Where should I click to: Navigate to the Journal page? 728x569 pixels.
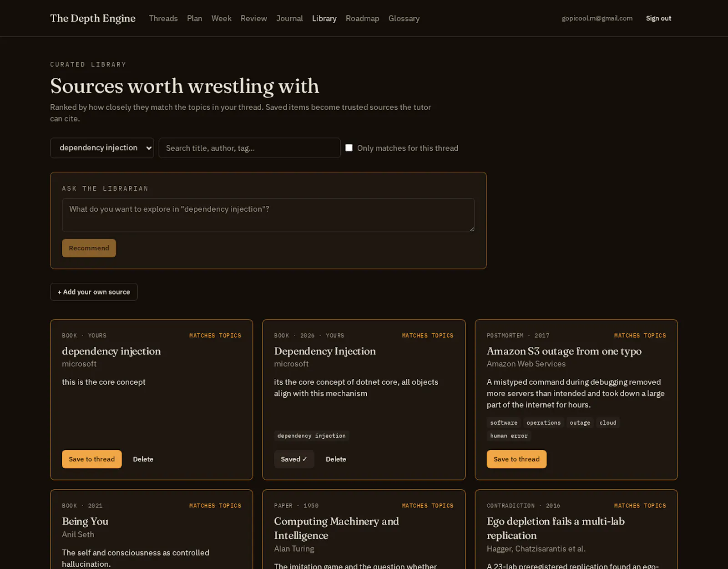point(289,18)
